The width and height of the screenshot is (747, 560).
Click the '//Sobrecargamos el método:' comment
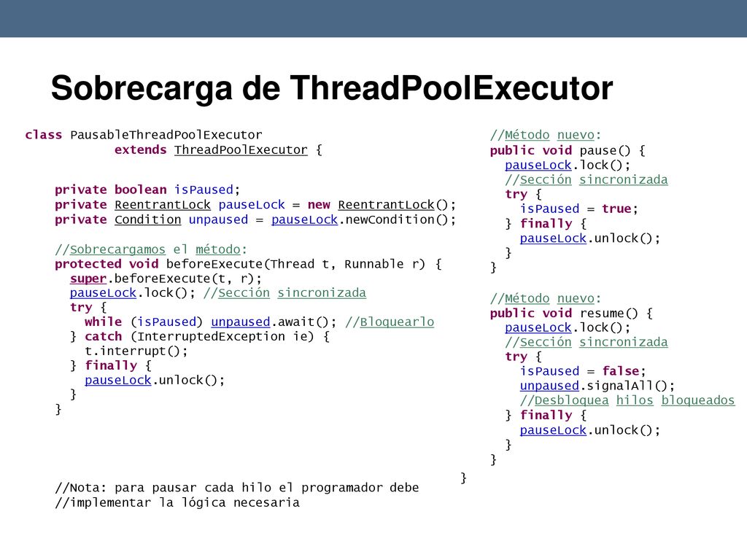[x=151, y=249]
